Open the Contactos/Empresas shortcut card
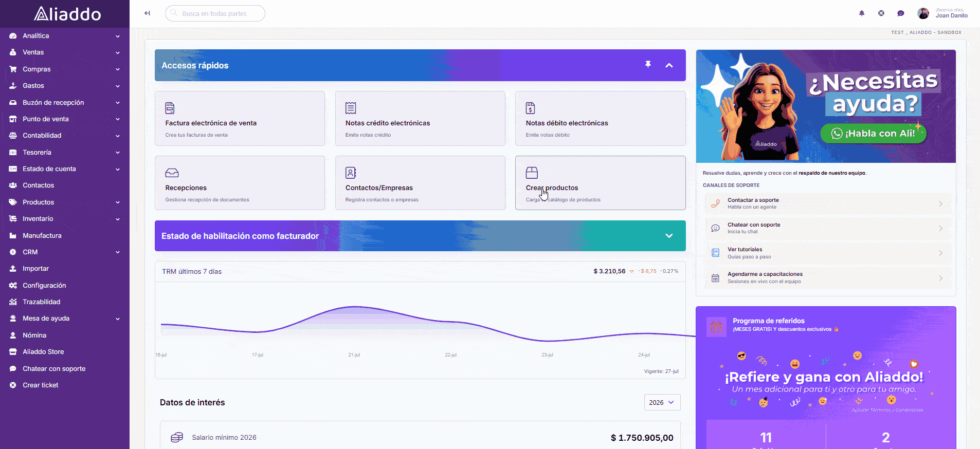 420,183
